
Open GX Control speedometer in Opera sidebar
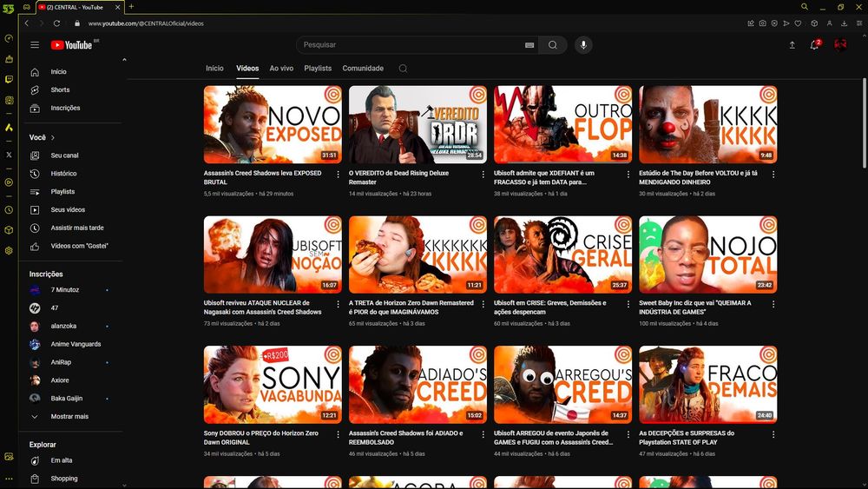(x=9, y=38)
